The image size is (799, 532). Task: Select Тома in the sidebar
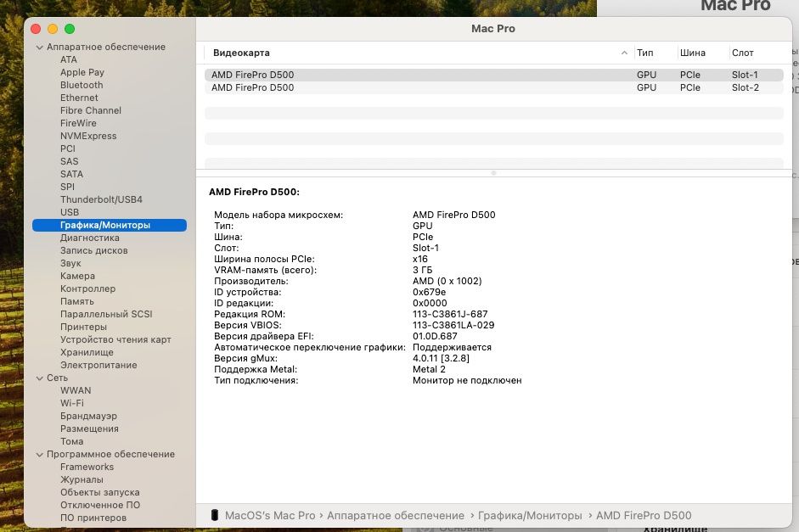point(72,441)
